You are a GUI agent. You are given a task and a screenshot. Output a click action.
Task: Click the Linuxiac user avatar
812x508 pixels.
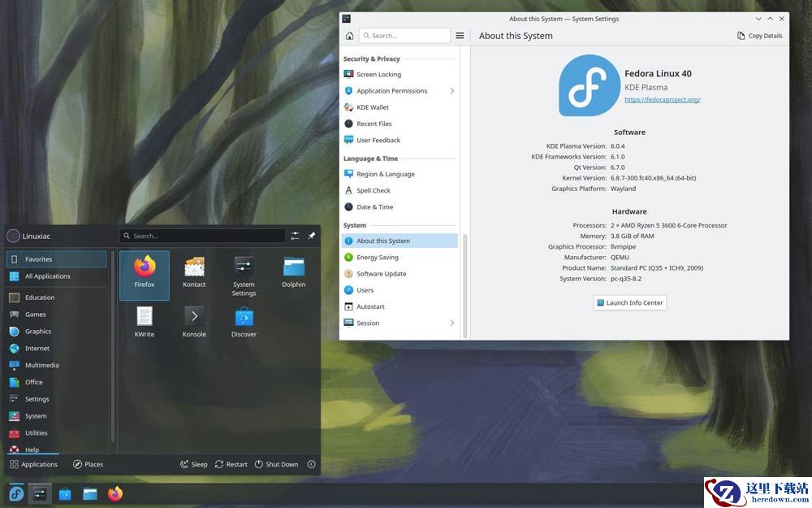13,236
